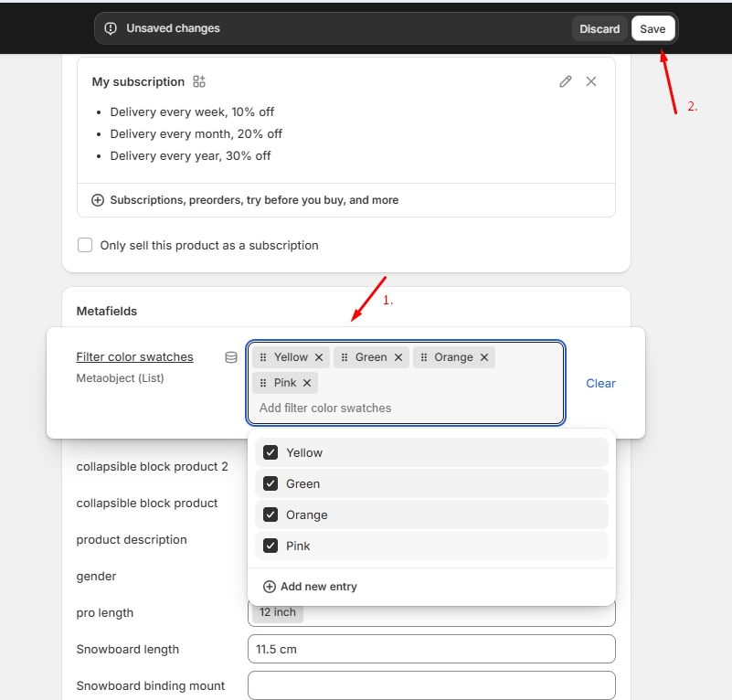Image resolution: width=732 pixels, height=700 pixels.
Task: Remove the Green tag from swatches
Action: coord(398,357)
